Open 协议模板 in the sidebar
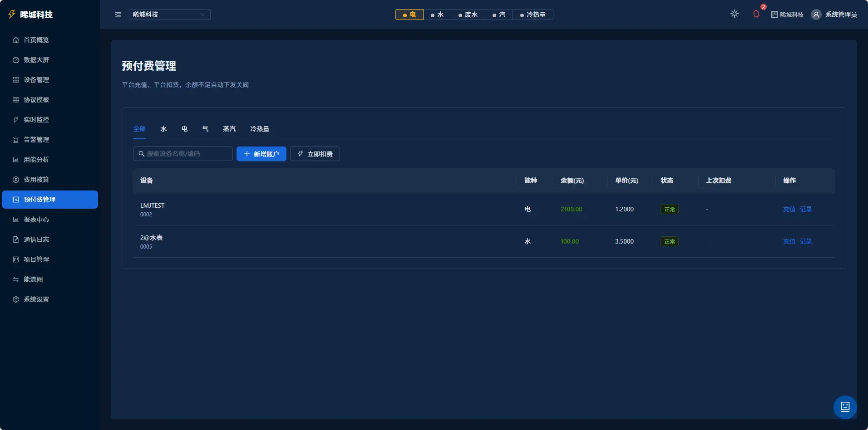The image size is (868, 430). pyautogui.click(x=50, y=100)
